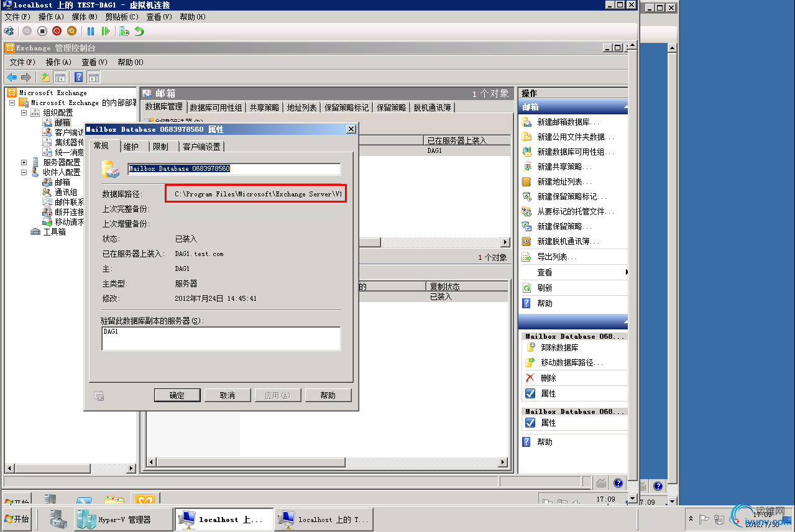Collapse the 收件人配置 tree node
The width and height of the screenshot is (795, 532).
[x=24, y=172]
